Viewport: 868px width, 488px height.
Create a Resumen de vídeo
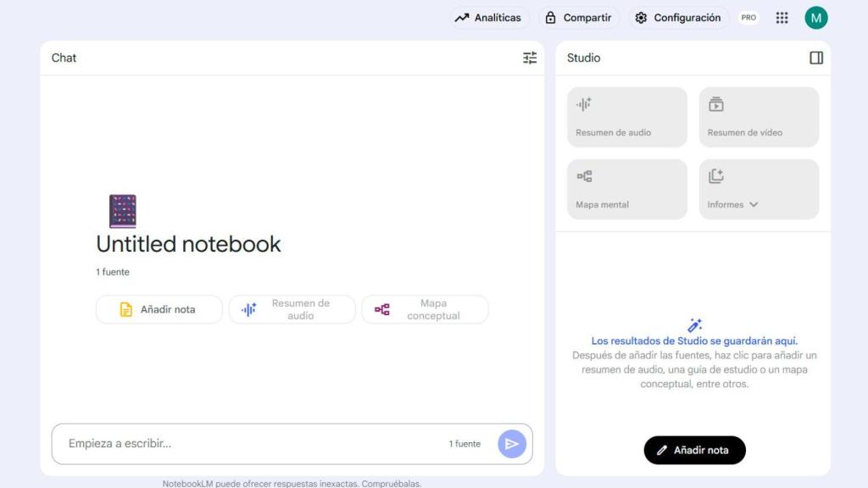tap(758, 116)
